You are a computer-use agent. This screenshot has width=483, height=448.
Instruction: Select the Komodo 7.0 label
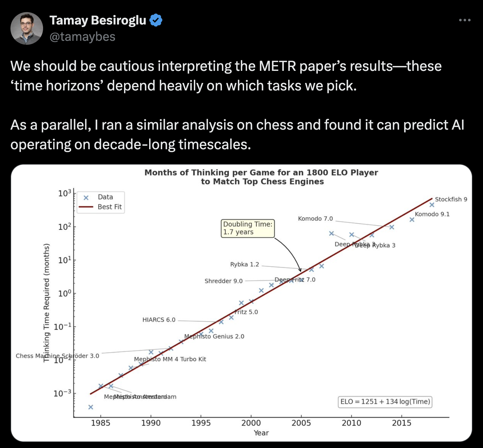click(x=315, y=218)
